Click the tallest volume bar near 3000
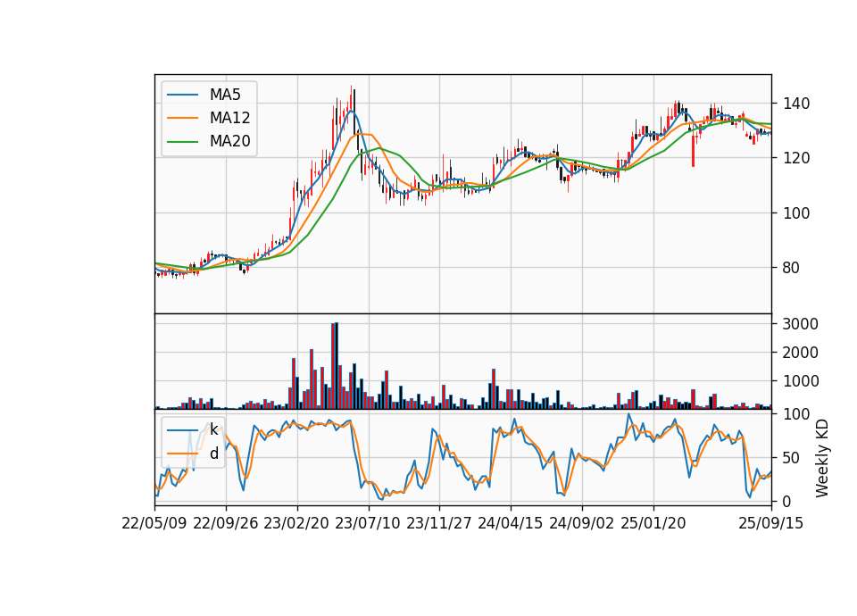 point(337,366)
